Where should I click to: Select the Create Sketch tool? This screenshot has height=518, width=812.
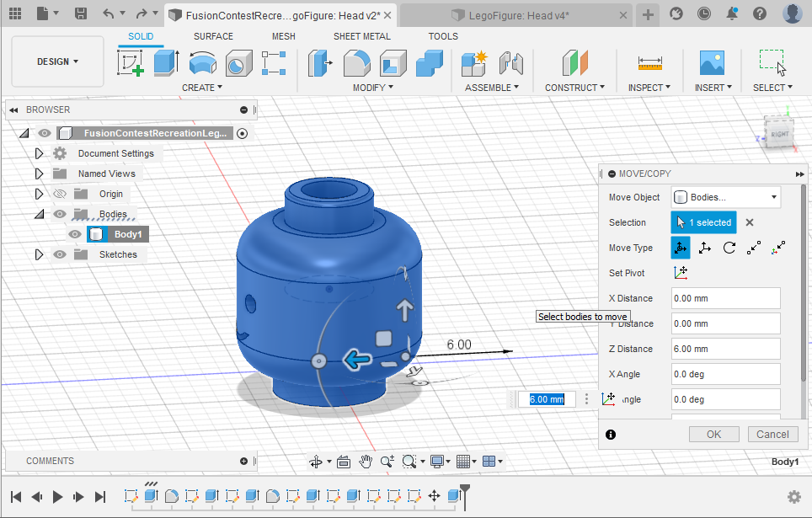pos(130,63)
